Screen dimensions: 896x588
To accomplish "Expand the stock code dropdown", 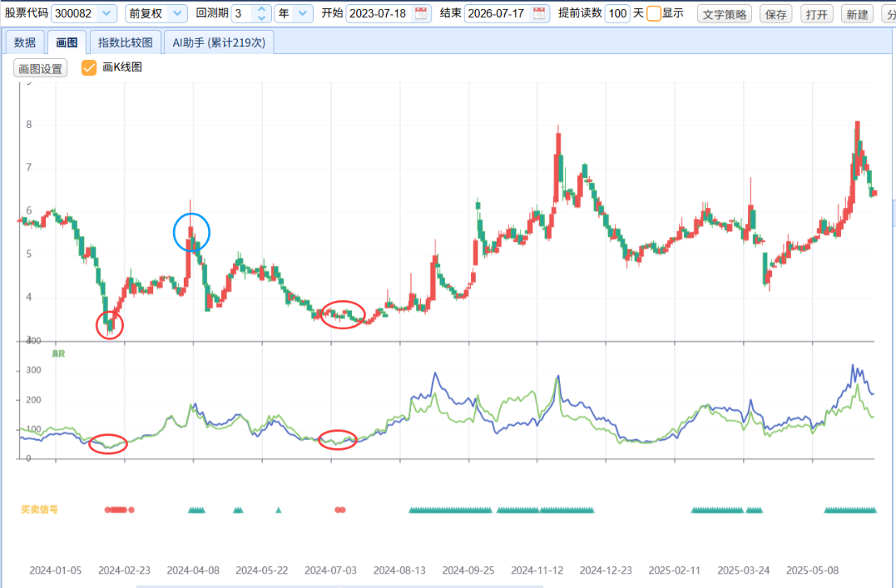I will pos(106,13).
